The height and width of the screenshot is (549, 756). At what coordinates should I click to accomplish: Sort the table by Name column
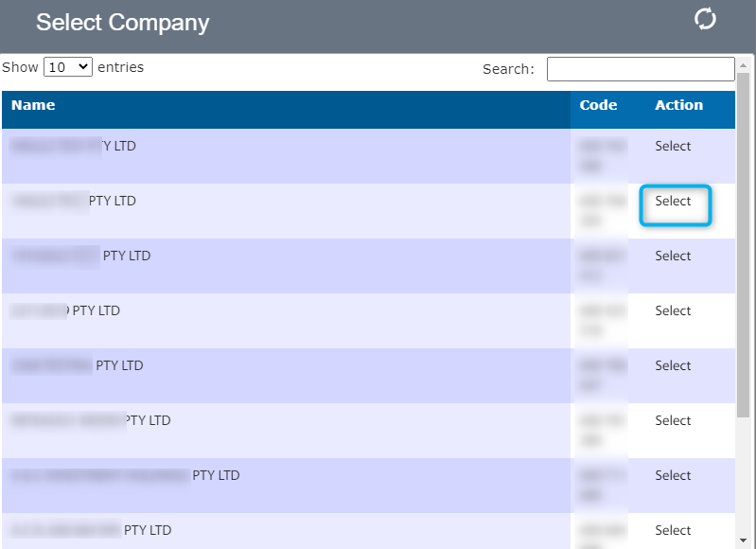(x=286, y=110)
